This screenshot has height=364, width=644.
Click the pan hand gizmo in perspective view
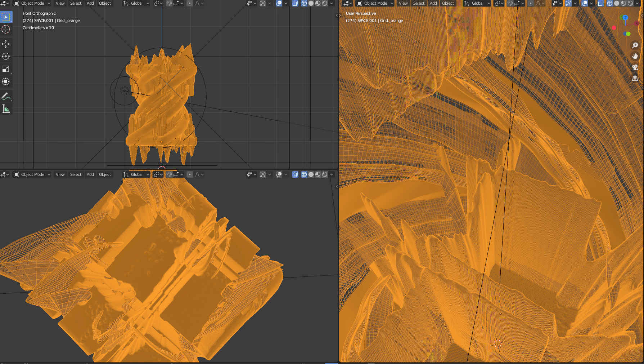635,56
